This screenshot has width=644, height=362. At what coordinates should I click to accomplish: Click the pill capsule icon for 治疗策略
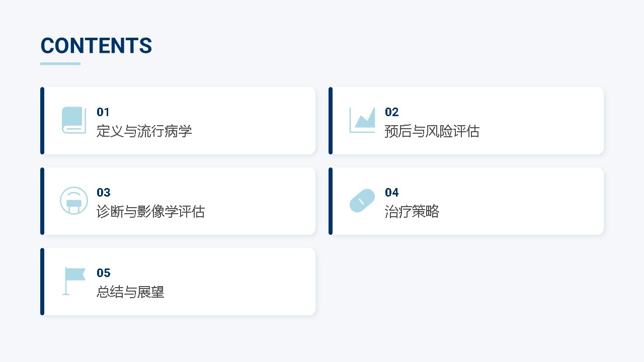[x=362, y=201]
